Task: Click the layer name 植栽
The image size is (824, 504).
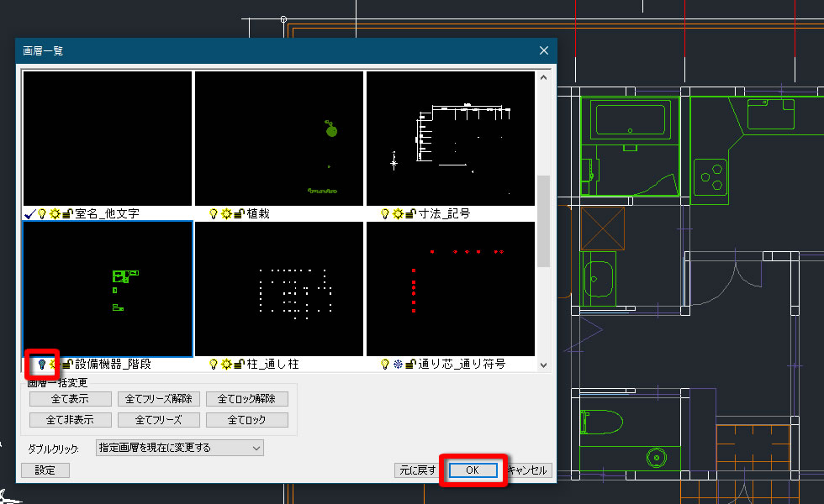Action: click(258, 213)
